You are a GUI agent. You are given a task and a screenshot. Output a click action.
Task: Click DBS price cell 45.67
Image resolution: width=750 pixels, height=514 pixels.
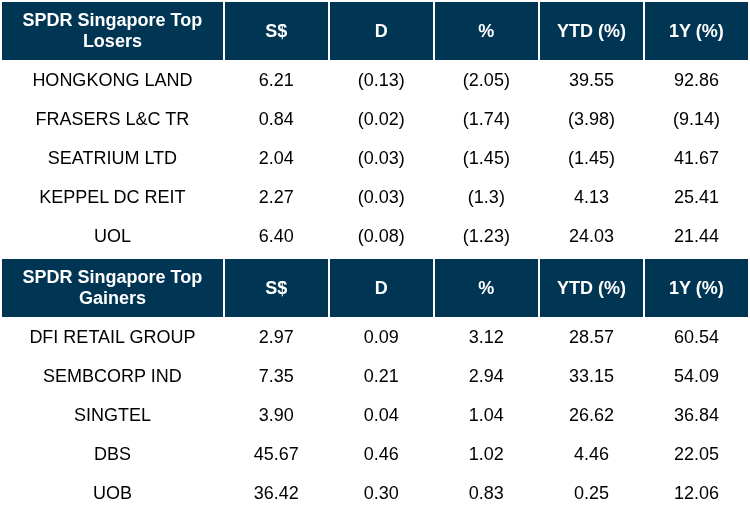click(x=276, y=454)
